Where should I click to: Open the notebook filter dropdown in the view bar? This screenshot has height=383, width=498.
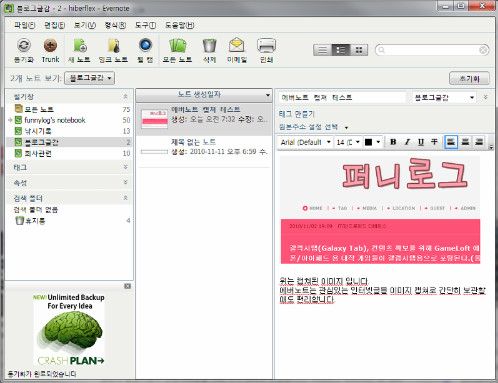89,78
